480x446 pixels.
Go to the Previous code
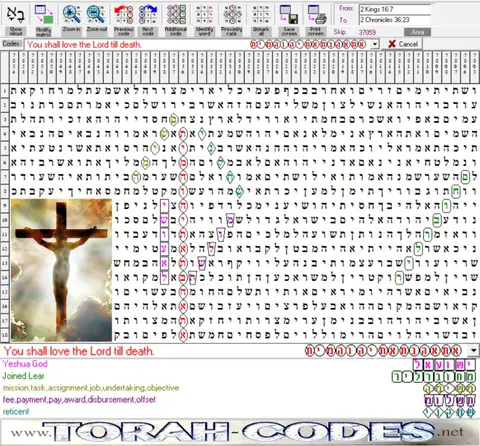pyautogui.click(x=124, y=15)
